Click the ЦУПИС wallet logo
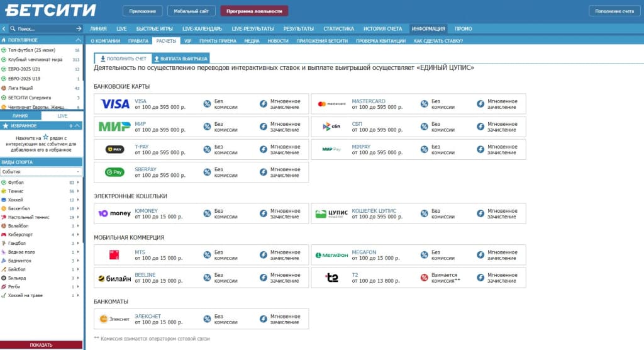This screenshot has height=350, width=644. (x=331, y=213)
